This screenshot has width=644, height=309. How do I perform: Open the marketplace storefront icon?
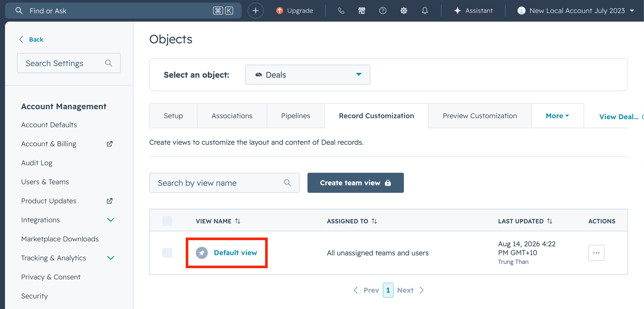[362, 11]
